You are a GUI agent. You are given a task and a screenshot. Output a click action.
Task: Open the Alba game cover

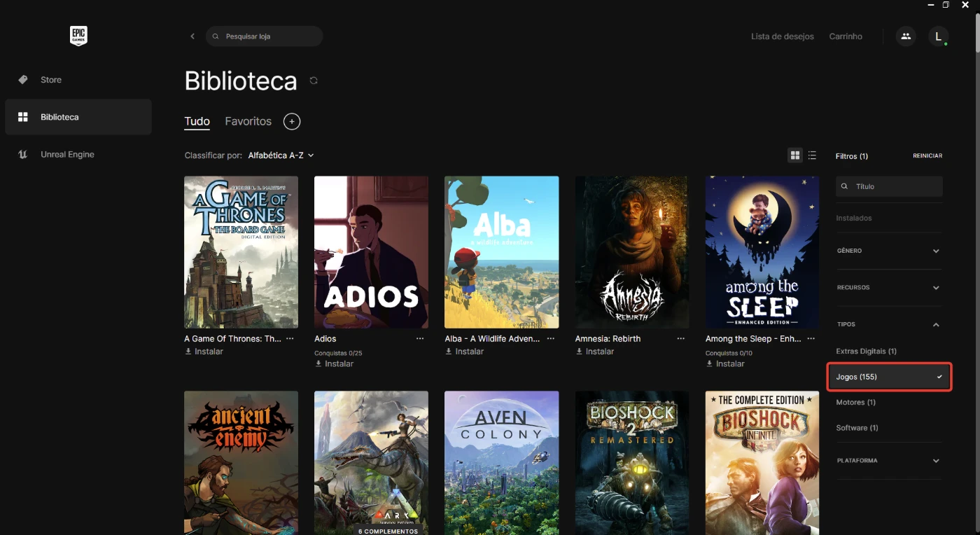coord(501,252)
